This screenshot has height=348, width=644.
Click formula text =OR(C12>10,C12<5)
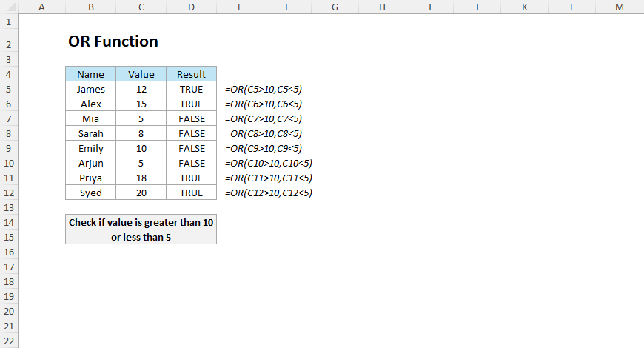pyautogui.click(x=269, y=193)
